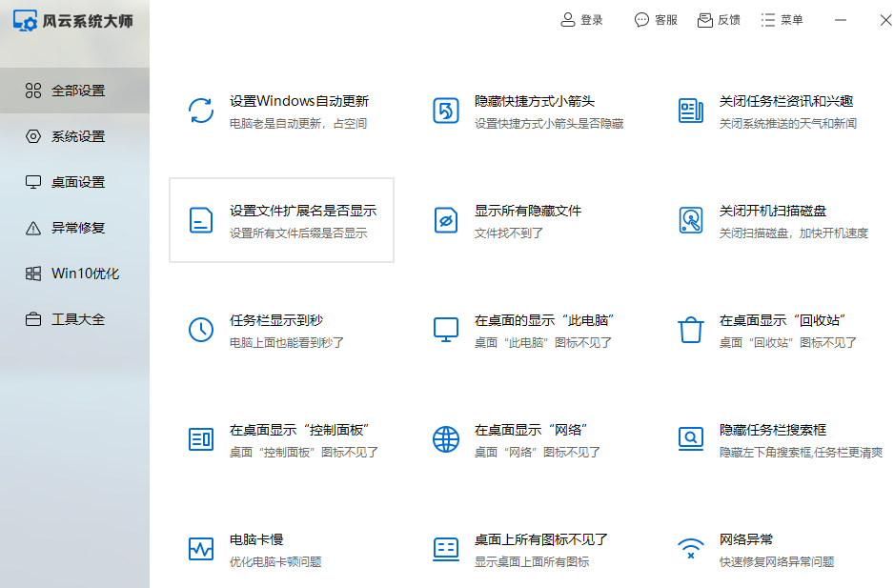894x588 pixels.
Task: Open 隐藏任务栏搜索框 setting
Action: [773, 430]
